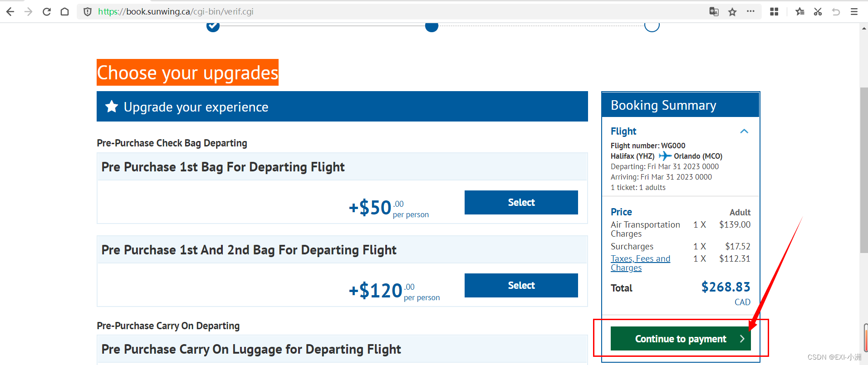Bookmark this page with the star icon

(x=732, y=12)
